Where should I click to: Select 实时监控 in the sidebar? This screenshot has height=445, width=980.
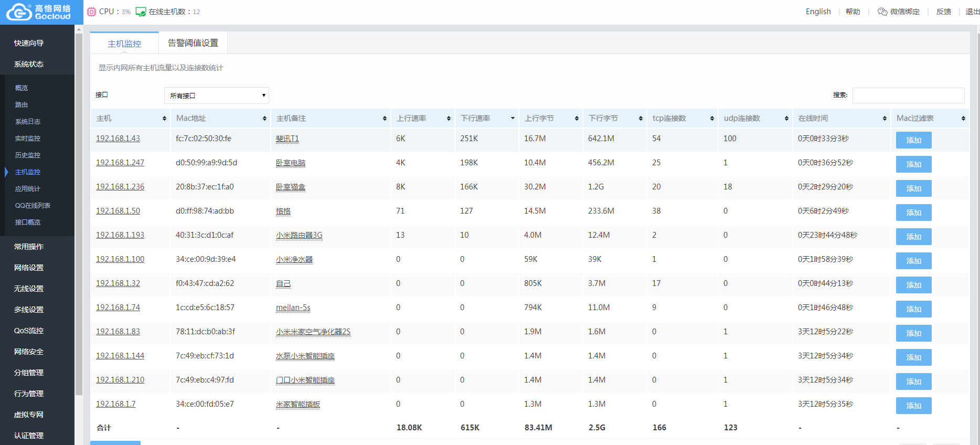pyautogui.click(x=28, y=139)
